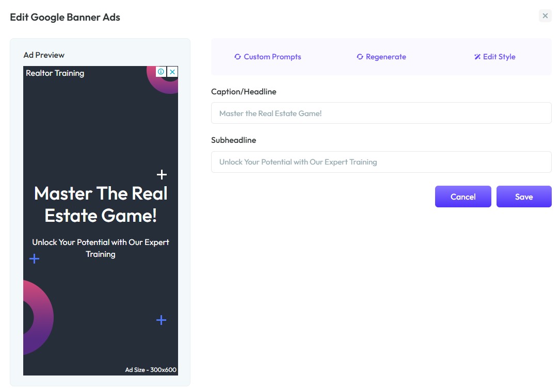Select the Regenerate option
This screenshot has height=392, width=560.
[x=381, y=57]
